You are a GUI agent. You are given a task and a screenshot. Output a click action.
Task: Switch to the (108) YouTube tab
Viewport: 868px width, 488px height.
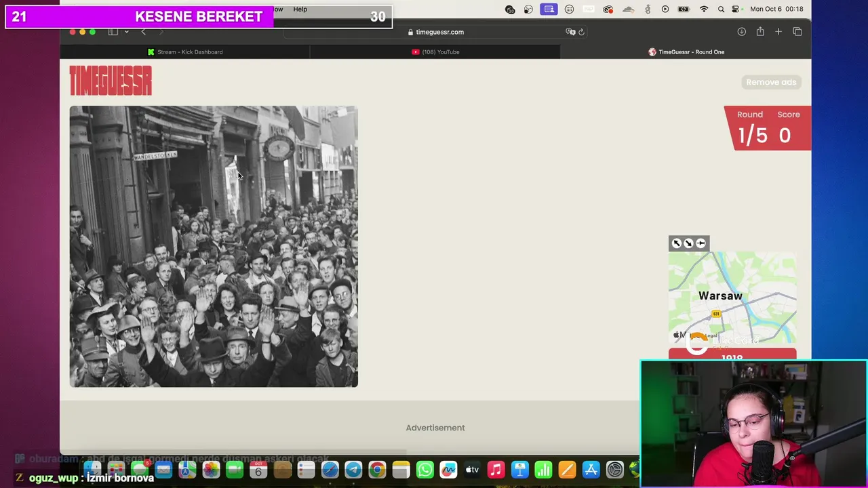[435, 52]
